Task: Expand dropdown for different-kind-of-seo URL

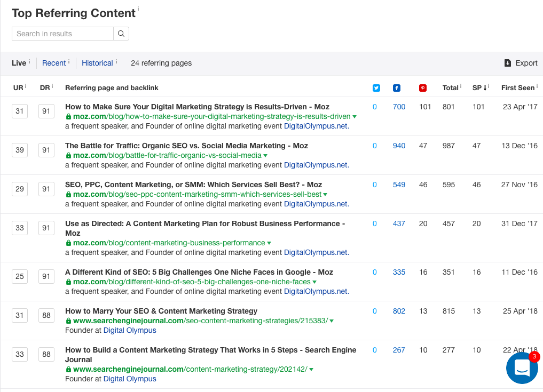Action: pos(314,282)
